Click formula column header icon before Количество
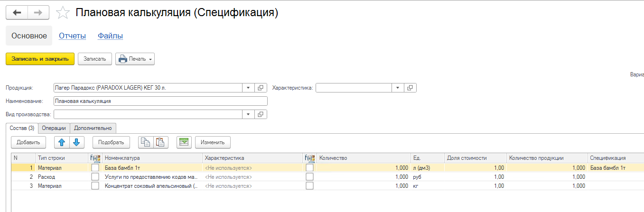Viewport: 644px width, 212px height. point(309,158)
